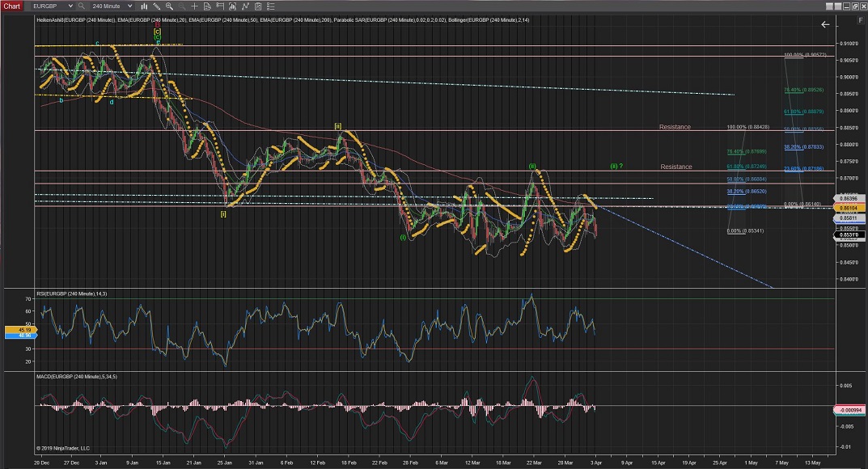Open the EURGBP instrument selector dropdown
This screenshot has height=469, width=868.
[53, 6]
